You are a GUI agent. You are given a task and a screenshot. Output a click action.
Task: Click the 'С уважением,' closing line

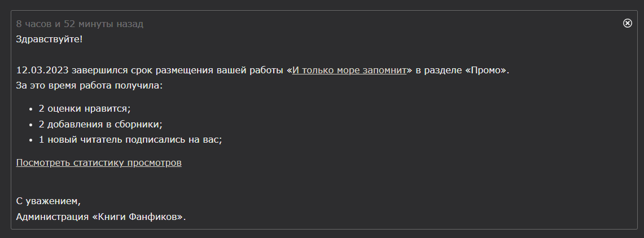(49, 201)
